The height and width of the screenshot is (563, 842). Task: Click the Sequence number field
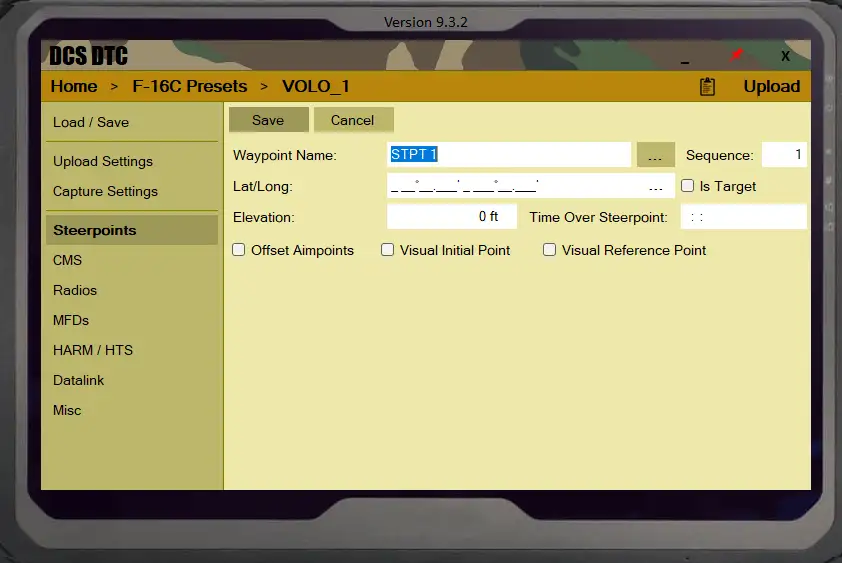point(784,155)
